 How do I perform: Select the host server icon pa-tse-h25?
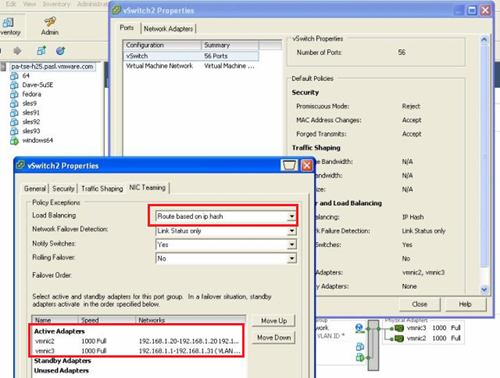tap(4, 67)
